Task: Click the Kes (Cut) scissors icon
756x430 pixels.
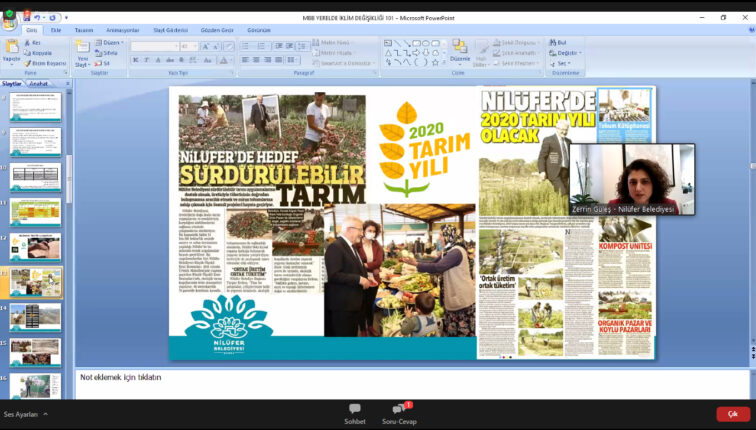Action: click(x=27, y=43)
